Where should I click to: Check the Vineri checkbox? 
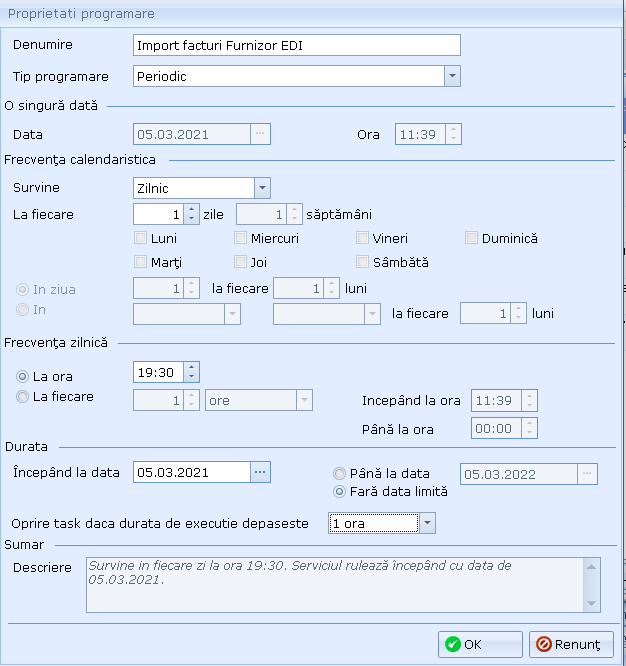362,238
